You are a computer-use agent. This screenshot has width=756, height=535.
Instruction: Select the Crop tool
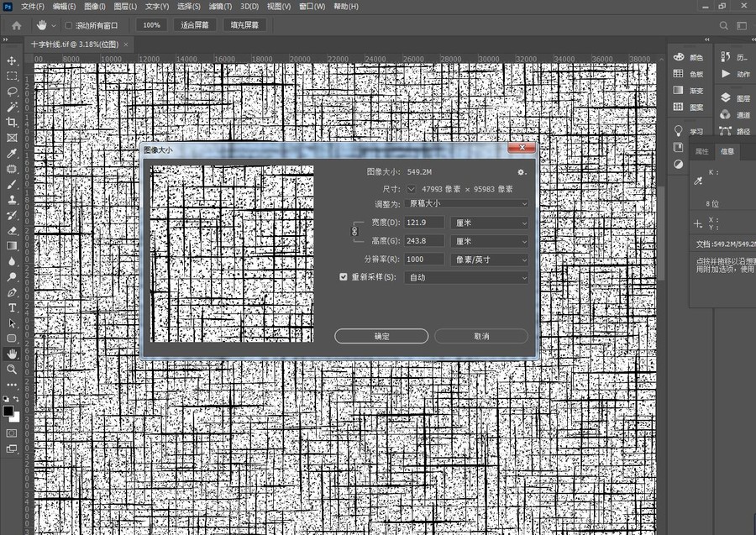click(x=12, y=123)
